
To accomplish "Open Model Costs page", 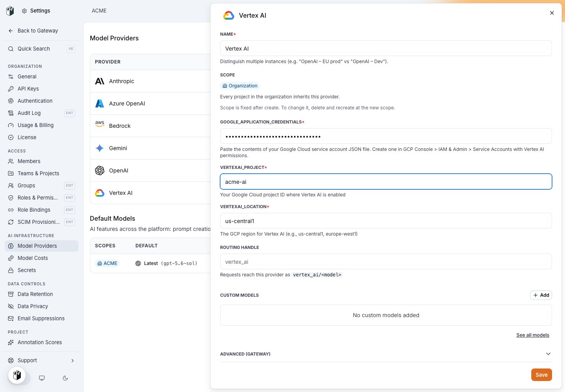I will 42,258.
